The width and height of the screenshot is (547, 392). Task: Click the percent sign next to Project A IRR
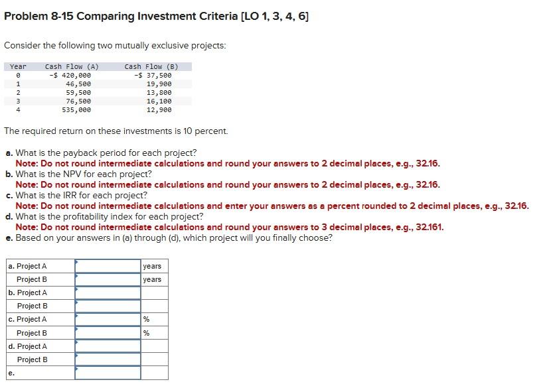[147, 318]
